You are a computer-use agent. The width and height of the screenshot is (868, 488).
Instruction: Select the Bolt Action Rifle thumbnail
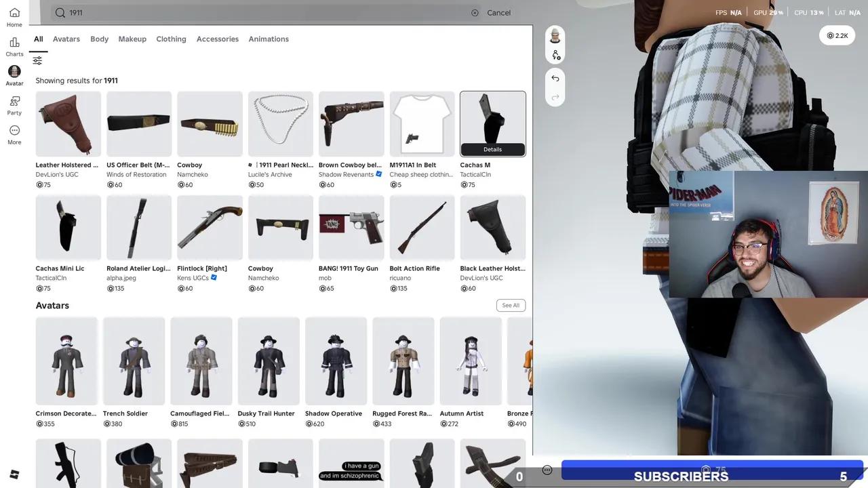[x=422, y=228]
